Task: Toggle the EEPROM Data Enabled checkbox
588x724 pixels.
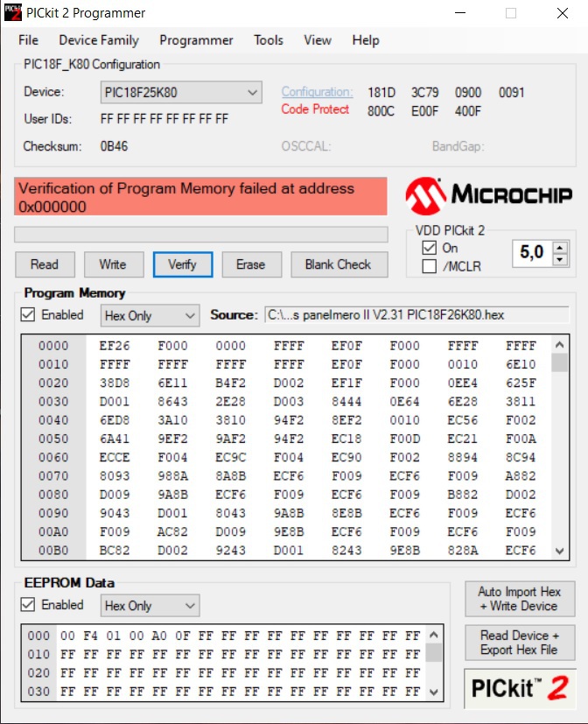Action: [28, 604]
